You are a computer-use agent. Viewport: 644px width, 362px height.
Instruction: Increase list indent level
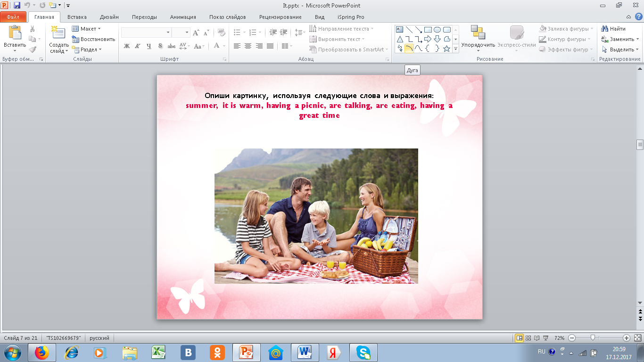(x=283, y=33)
